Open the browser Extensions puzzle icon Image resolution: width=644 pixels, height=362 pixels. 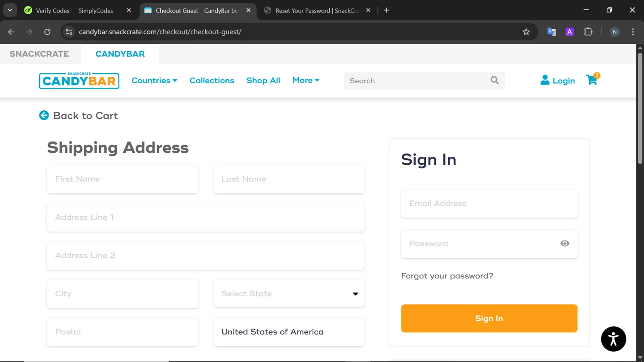click(x=588, y=32)
